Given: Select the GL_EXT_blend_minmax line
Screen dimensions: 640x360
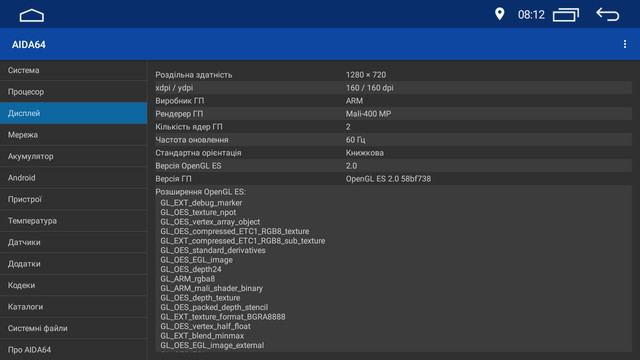Looking at the screenshot, I should click(202, 336).
